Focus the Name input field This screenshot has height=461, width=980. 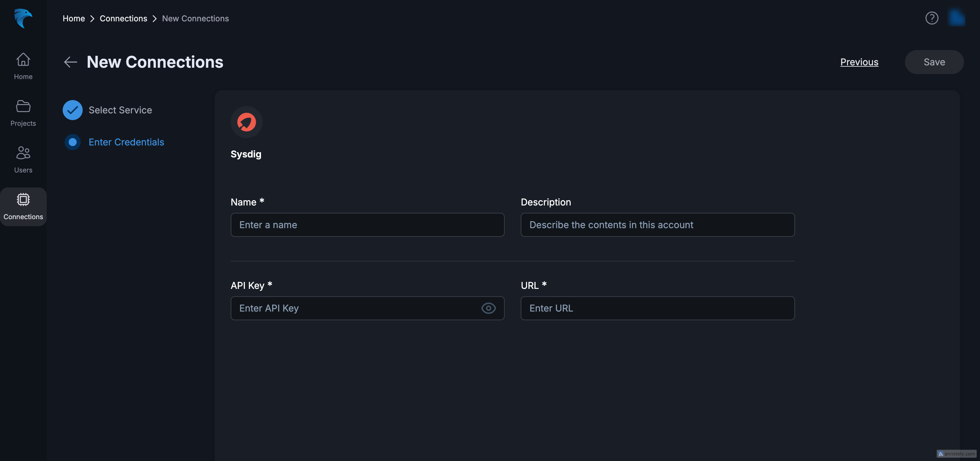(367, 224)
